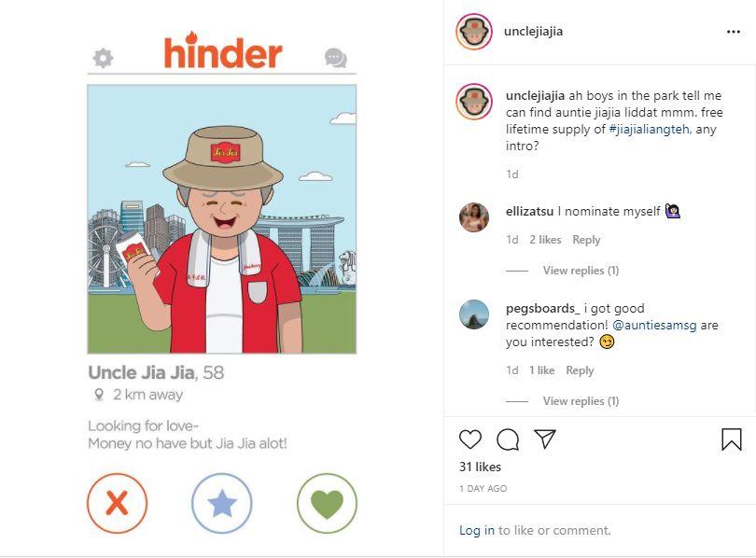This screenshot has height=558, width=756.
Task: Click the ellizatsu commenter avatar
Action: [474, 217]
